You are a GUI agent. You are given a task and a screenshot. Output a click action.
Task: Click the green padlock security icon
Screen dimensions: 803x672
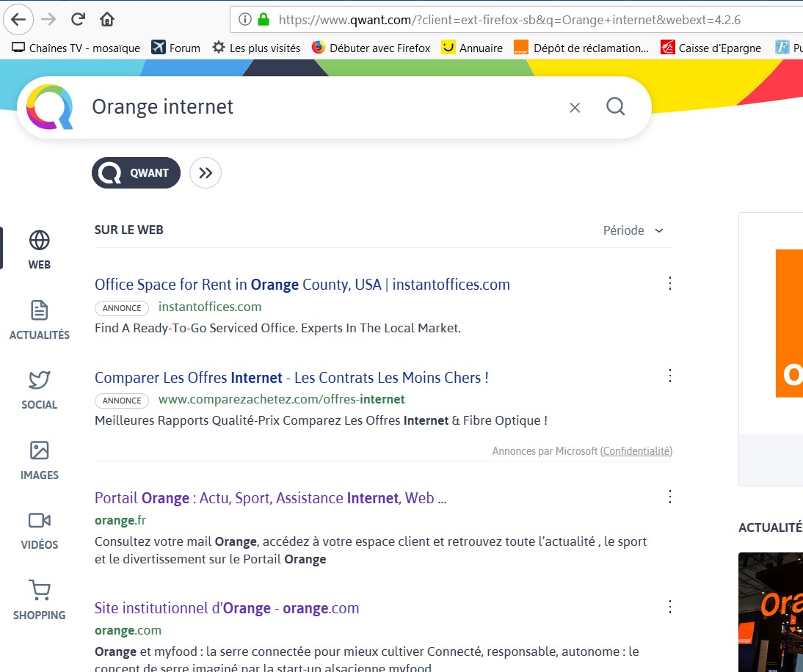(264, 20)
